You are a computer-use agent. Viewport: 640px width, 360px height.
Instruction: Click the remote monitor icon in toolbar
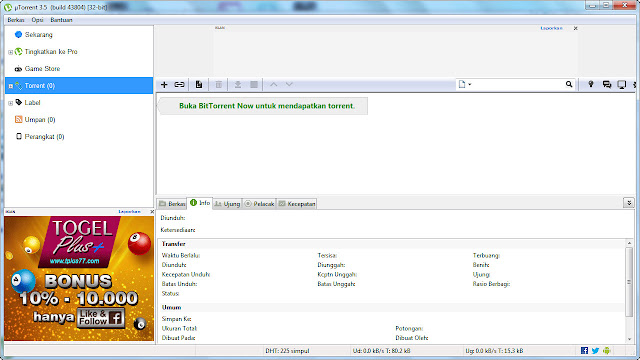(622, 84)
